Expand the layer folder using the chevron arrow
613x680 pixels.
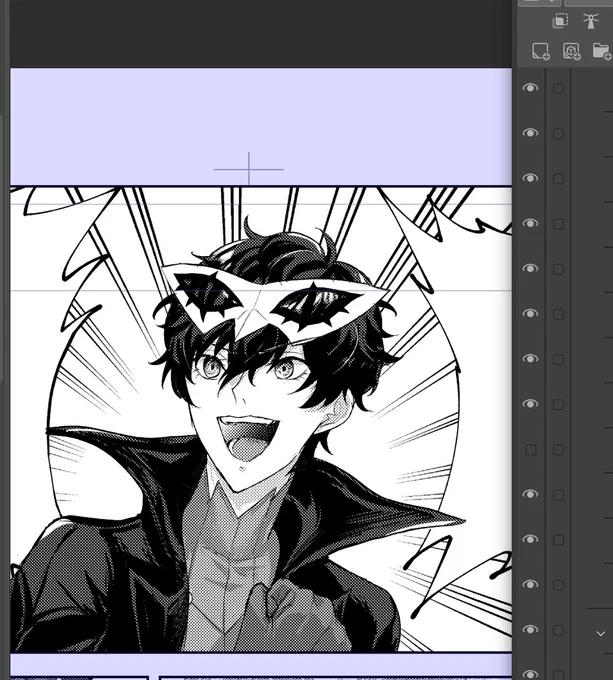(600, 634)
